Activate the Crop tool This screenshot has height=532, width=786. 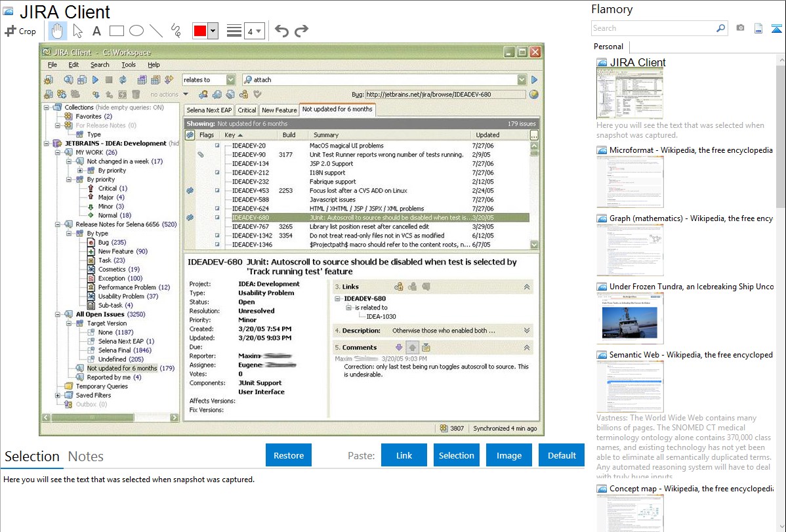pyautogui.click(x=20, y=31)
